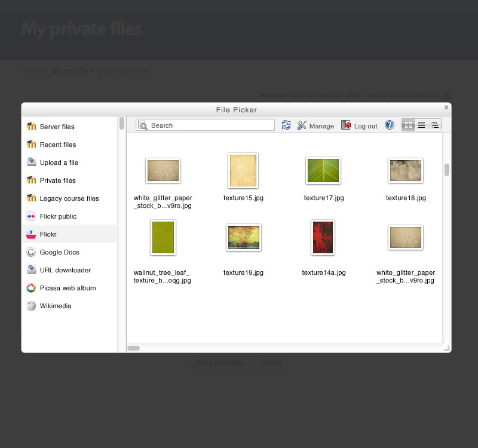Switch to list details view
The image size is (478, 448).
(x=421, y=125)
